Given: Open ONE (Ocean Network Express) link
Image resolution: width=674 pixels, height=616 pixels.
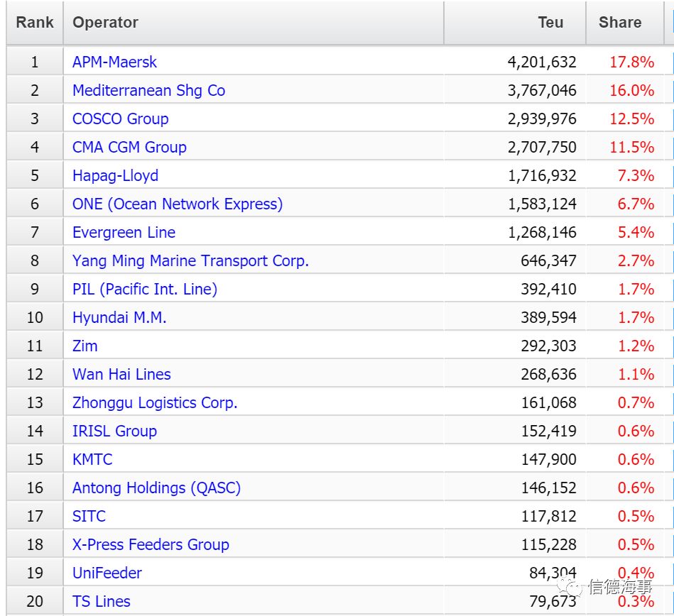Looking at the screenshot, I should coord(178,204).
